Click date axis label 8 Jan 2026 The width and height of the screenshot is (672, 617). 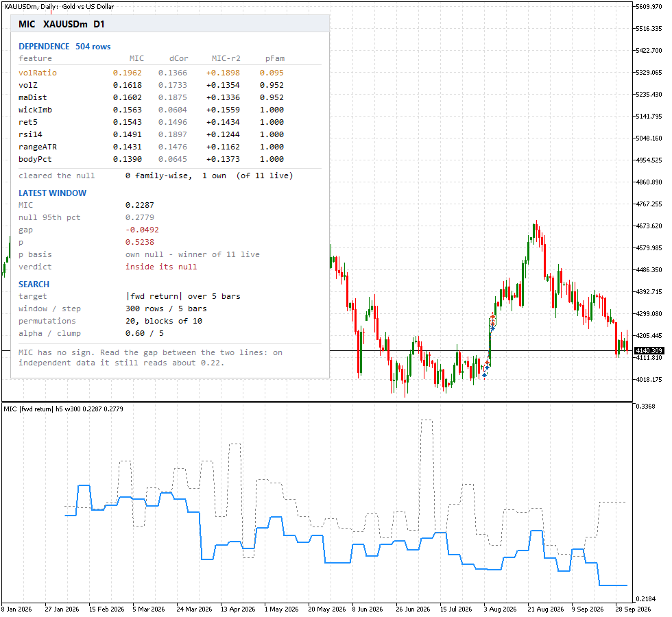tap(16, 609)
